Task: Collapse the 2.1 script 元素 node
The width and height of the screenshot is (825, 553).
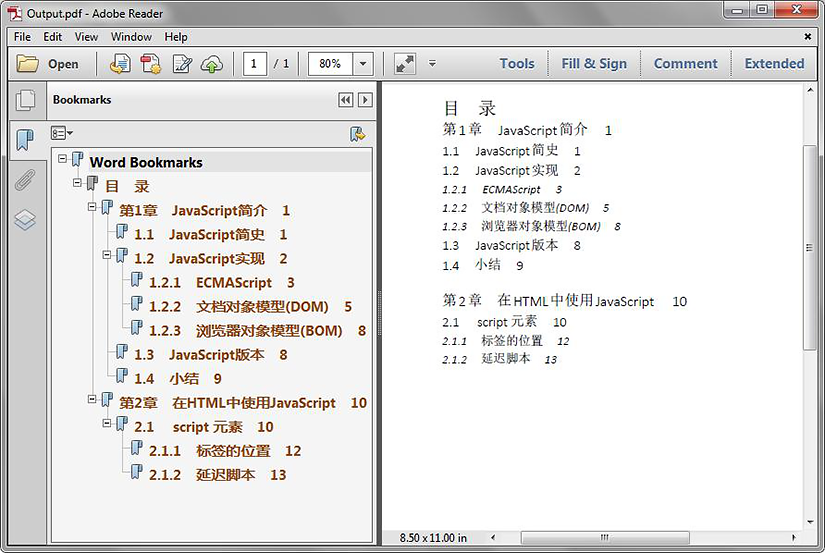Action: pyautogui.click(x=107, y=423)
